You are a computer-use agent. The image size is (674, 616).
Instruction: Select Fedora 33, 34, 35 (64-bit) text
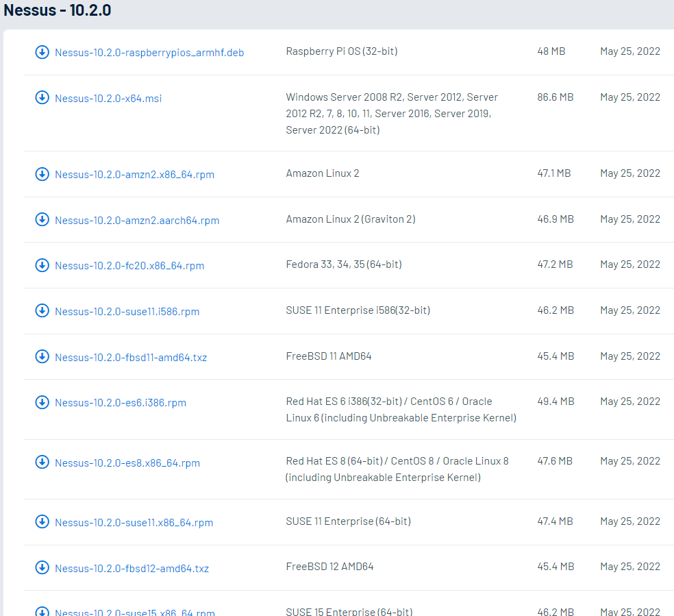[344, 264]
